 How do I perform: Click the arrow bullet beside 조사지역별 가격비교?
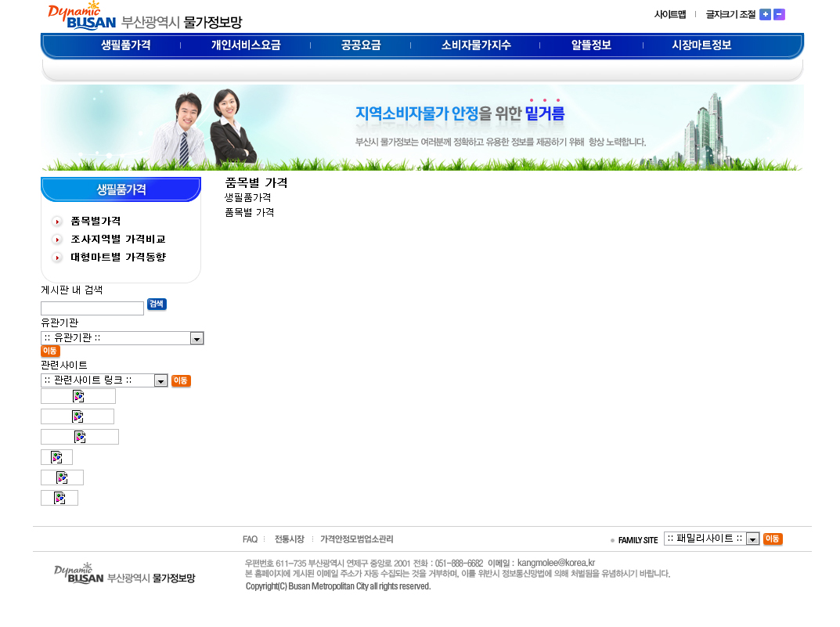(57, 240)
